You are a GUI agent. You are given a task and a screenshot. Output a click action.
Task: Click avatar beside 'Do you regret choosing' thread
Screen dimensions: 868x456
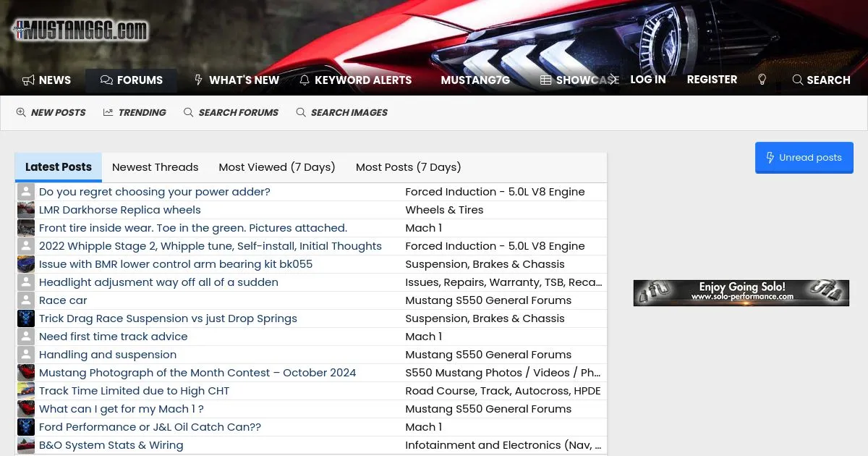pos(26,192)
